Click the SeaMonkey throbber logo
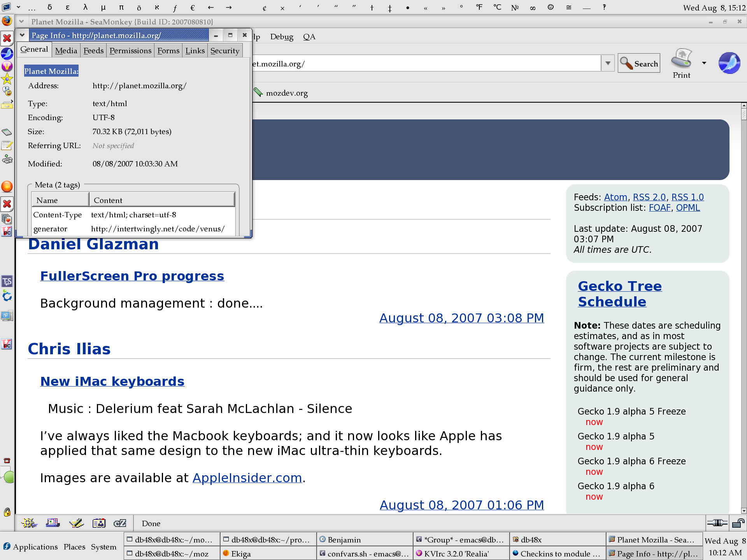The height and width of the screenshot is (560, 747). pos(729,63)
